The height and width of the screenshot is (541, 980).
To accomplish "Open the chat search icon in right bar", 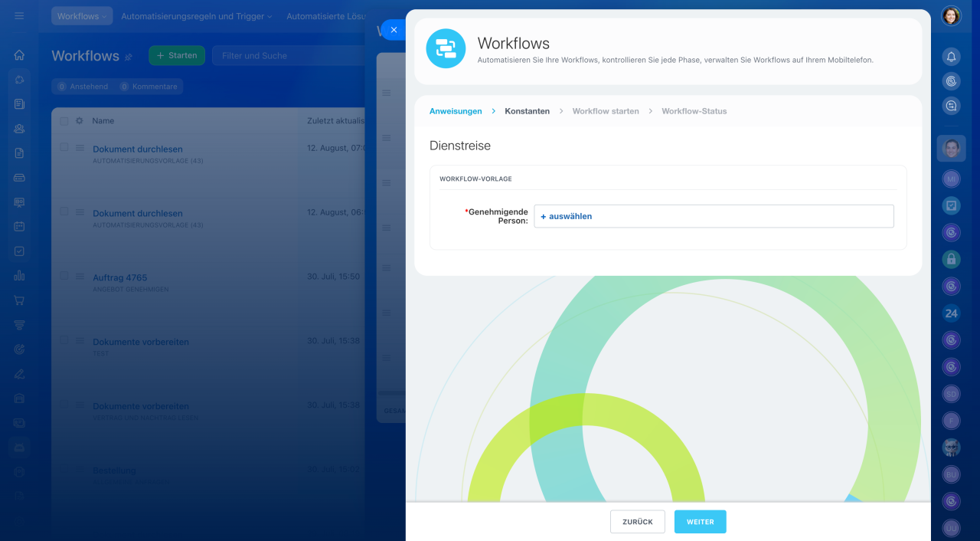I will coord(951,107).
